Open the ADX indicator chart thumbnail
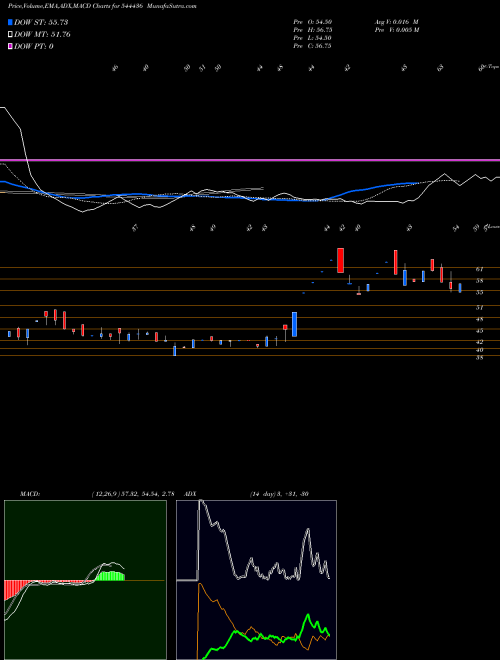 256,580
